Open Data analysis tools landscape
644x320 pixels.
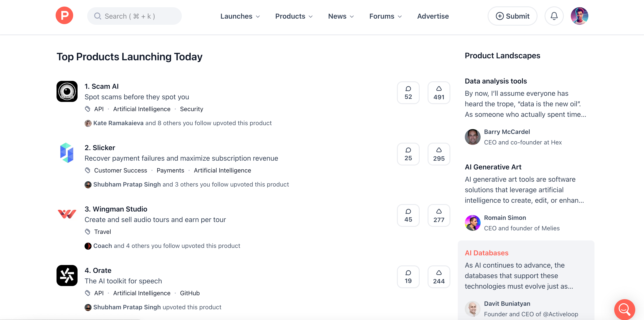(495, 81)
